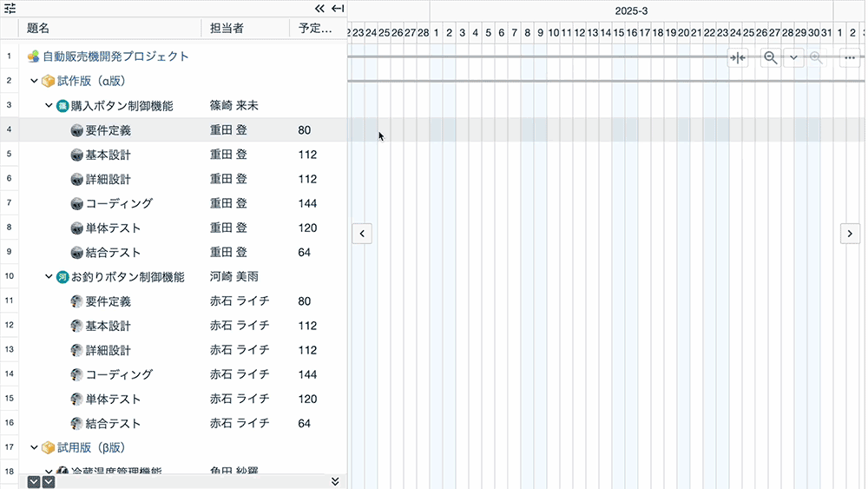Collapse 購入ボタン制御機能 tree node
This screenshot has width=868, height=489.
[x=49, y=106]
